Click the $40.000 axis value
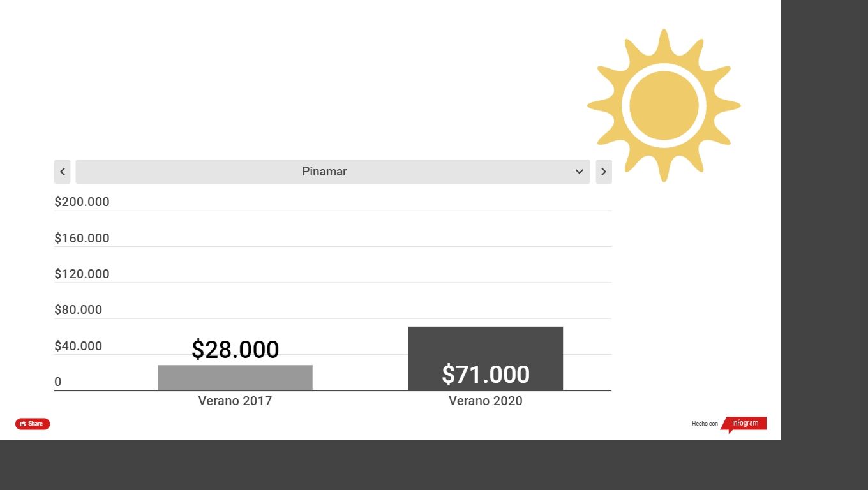 point(78,346)
